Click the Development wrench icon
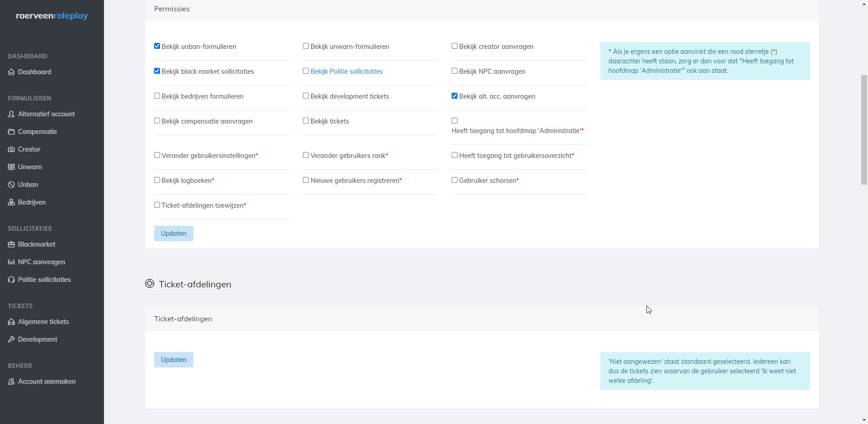868x424 pixels. pyautogui.click(x=11, y=339)
